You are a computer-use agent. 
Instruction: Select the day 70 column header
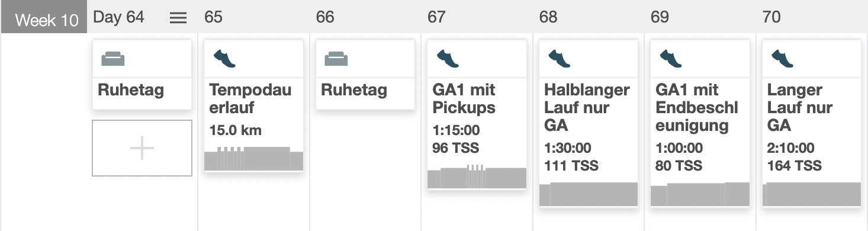tap(771, 17)
